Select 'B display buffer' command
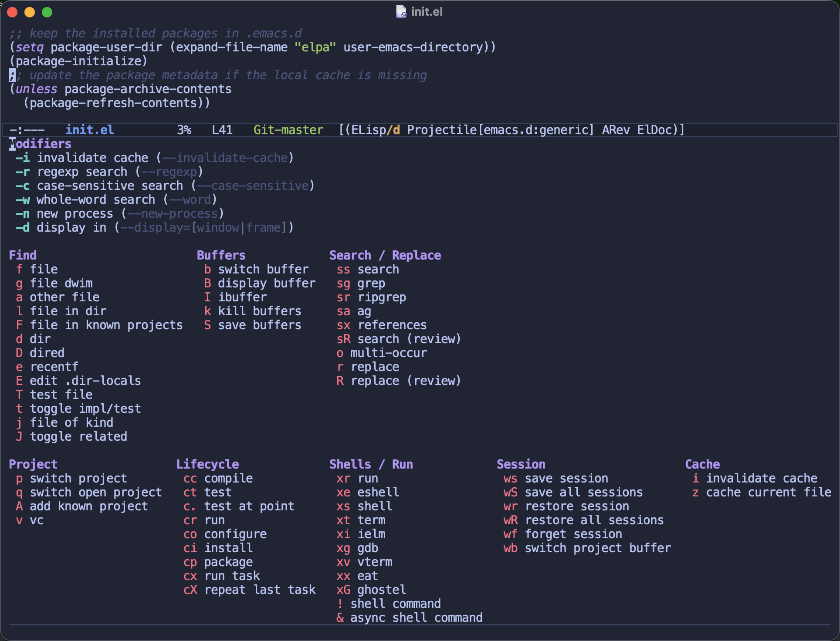This screenshot has height=641, width=840. pos(260,283)
